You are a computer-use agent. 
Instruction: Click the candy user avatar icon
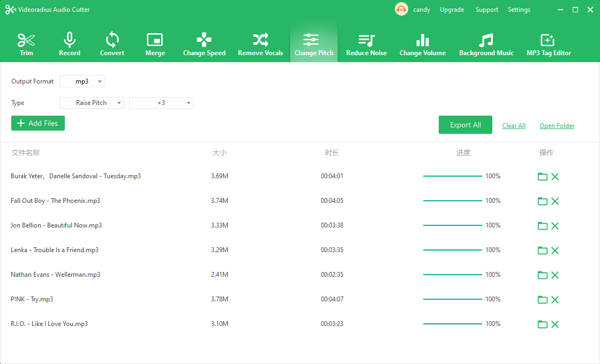[401, 9]
